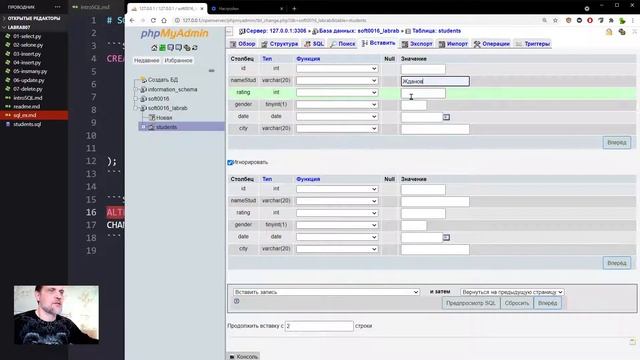This screenshot has width=640, height=360.
Task: Click the page lock icon near Таблица breadcrumb
Action: 609,32
